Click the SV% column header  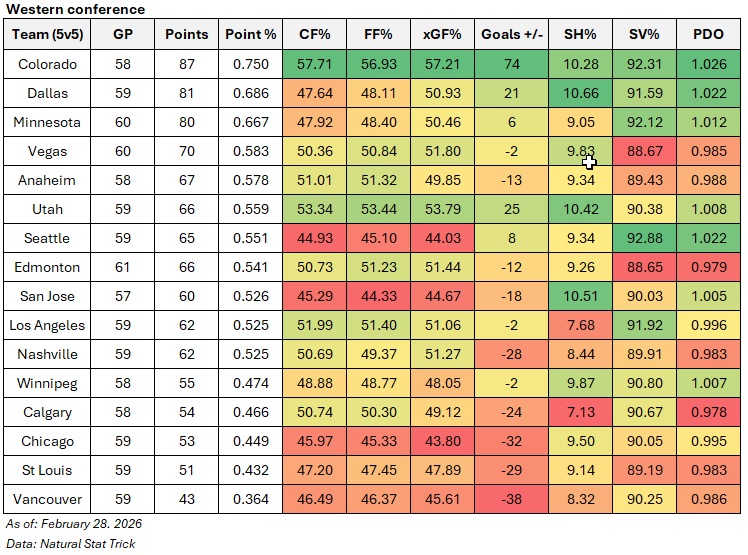pyautogui.click(x=645, y=34)
